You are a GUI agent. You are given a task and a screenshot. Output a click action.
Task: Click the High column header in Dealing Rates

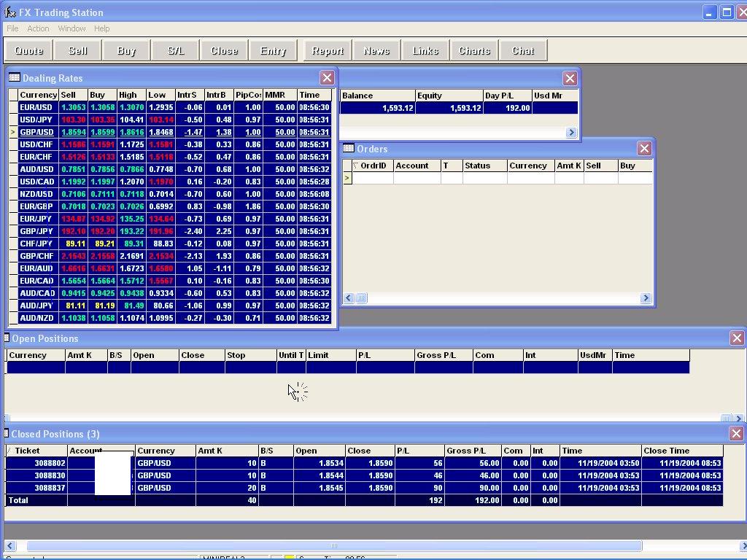[x=131, y=95]
